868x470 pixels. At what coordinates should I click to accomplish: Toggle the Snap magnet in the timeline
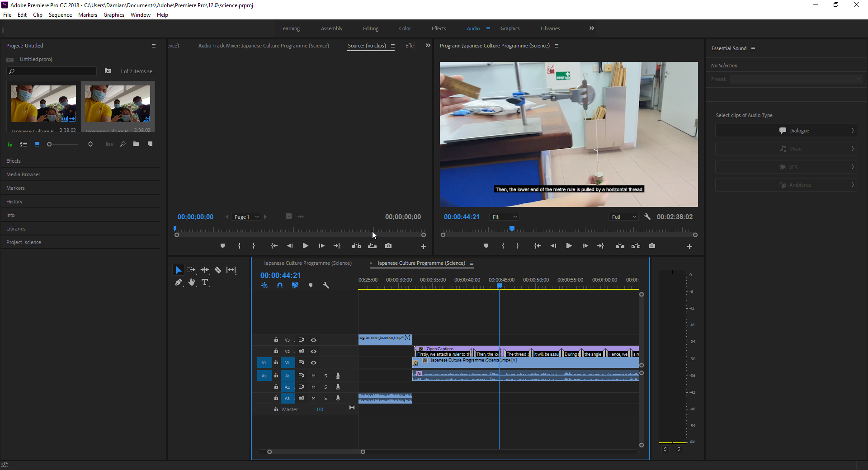click(280, 285)
